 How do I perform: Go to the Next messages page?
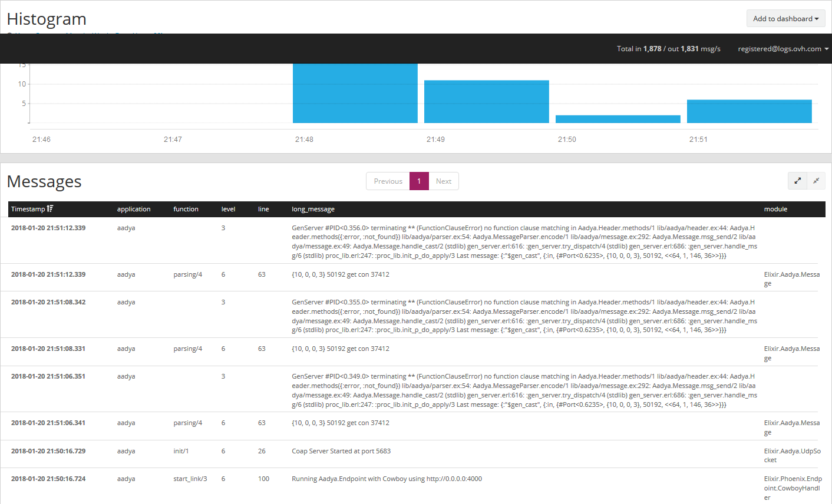click(x=444, y=181)
